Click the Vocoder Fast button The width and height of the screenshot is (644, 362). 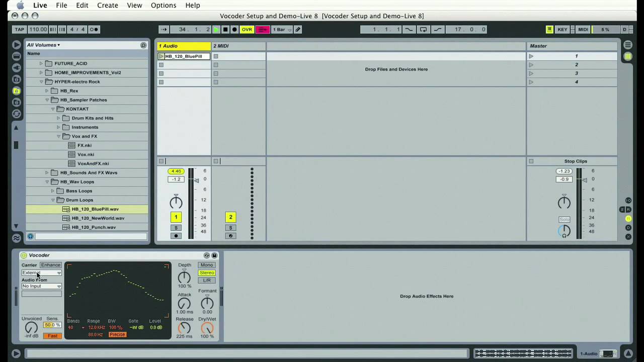52,336
